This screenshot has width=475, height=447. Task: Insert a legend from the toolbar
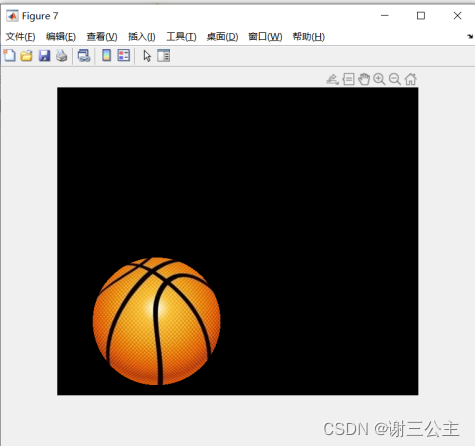point(124,55)
